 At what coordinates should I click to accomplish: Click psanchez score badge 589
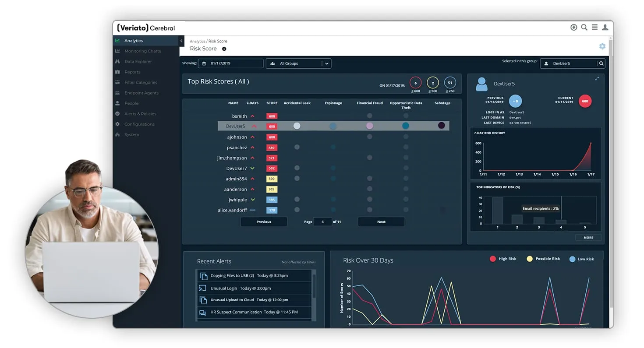point(272,148)
